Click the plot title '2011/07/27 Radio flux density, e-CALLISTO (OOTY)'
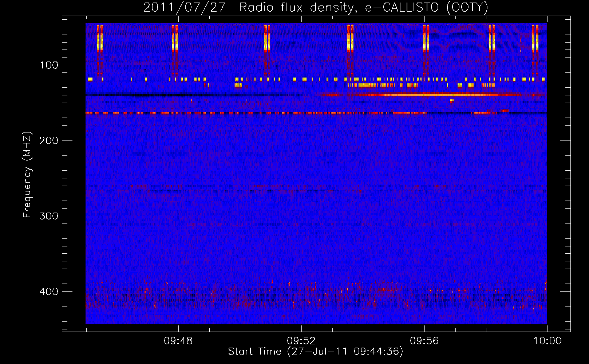 pos(316,7)
